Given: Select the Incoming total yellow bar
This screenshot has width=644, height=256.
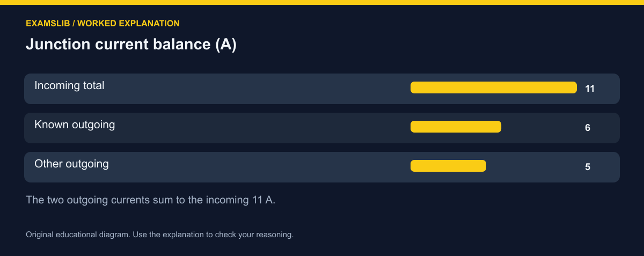Looking at the screenshot, I should point(493,87).
